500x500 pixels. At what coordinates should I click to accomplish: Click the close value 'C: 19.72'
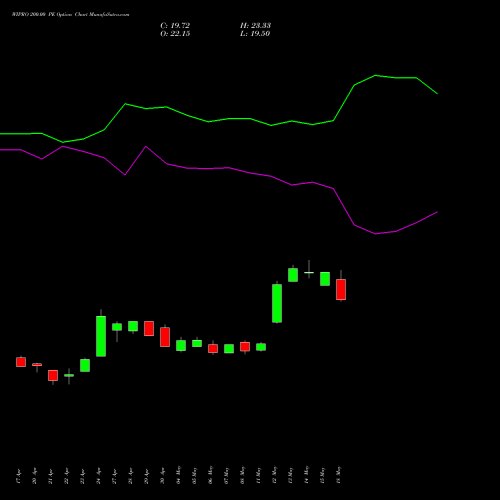(175, 26)
